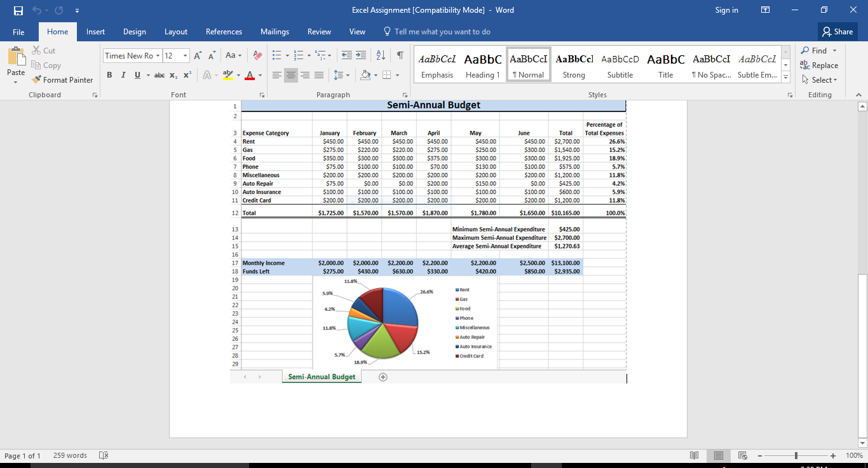Apply a numbered list
The height and width of the screenshot is (468, 868).
pos(299,55)
